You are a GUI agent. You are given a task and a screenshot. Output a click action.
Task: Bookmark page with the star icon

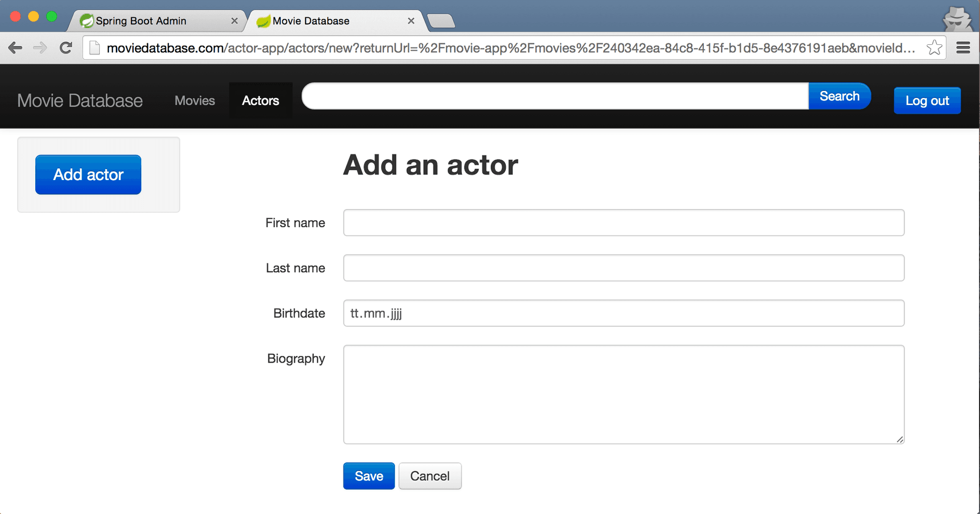[934, 48]
